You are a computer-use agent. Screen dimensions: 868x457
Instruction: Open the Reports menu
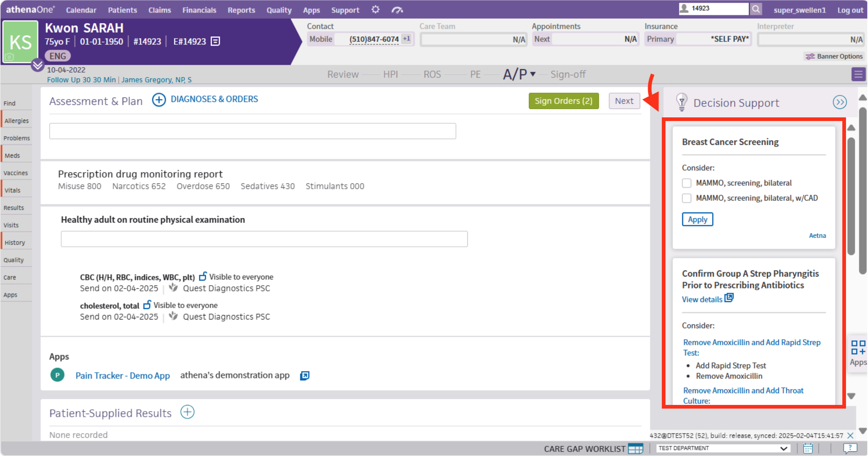[241, 10]
